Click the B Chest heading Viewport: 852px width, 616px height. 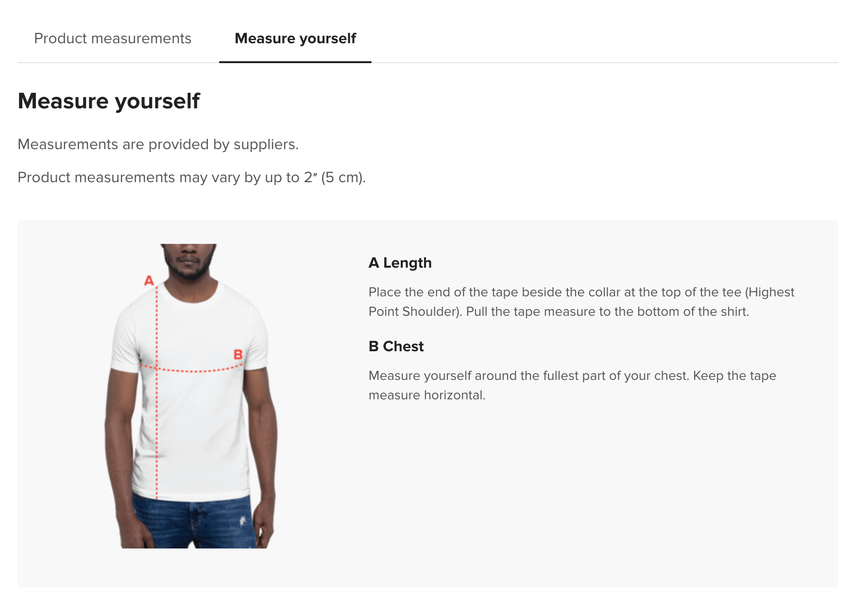coord(396,346)
